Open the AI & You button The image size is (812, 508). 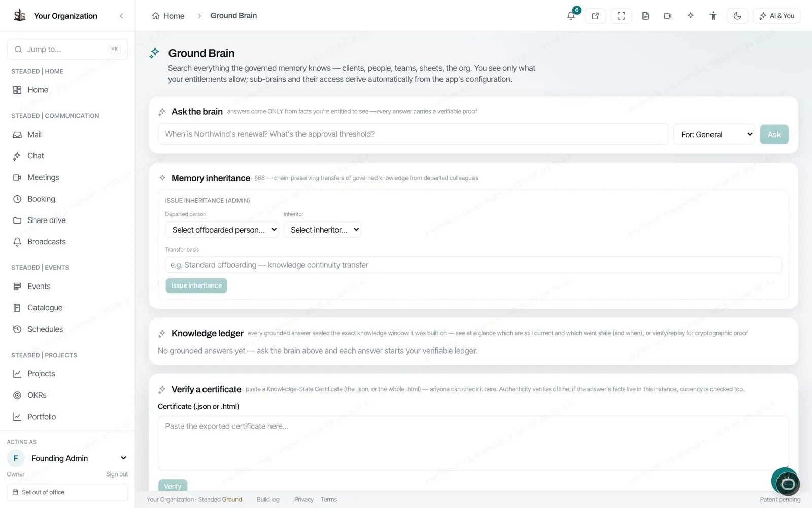[777, 16]
